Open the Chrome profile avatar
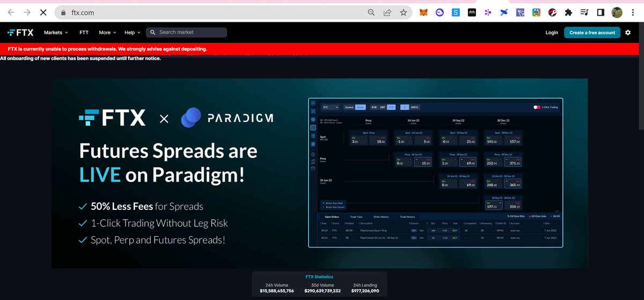644x300 pixels. [x=617, y=12]
